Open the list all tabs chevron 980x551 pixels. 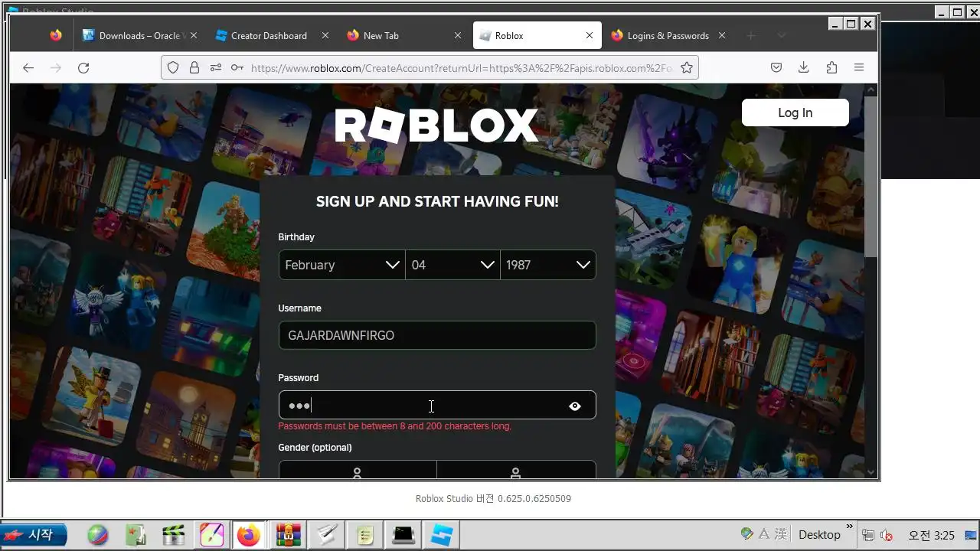pyautogui.click(x=781, y=35)
